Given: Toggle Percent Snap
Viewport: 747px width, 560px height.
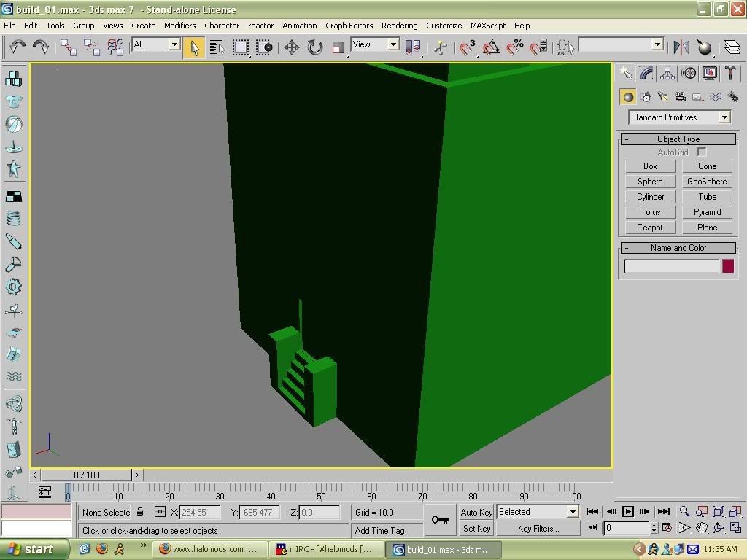Looking at the screenshot, I should point(514,47).
